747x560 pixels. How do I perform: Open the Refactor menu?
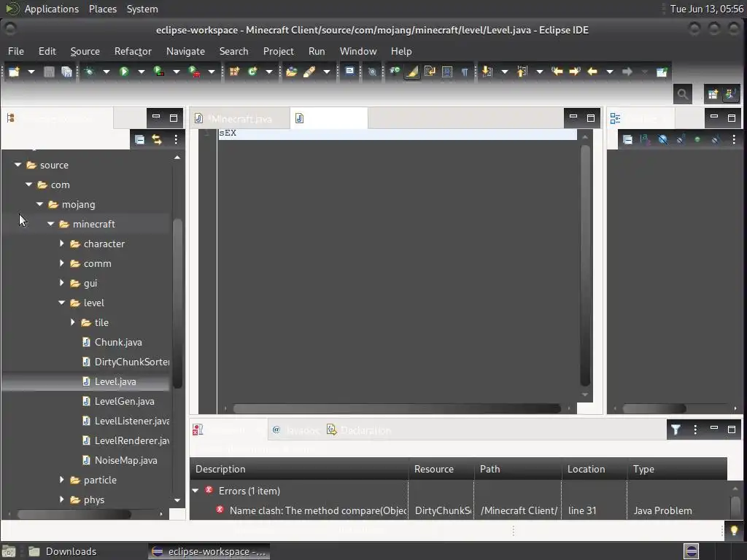click(x=133, y=51)
